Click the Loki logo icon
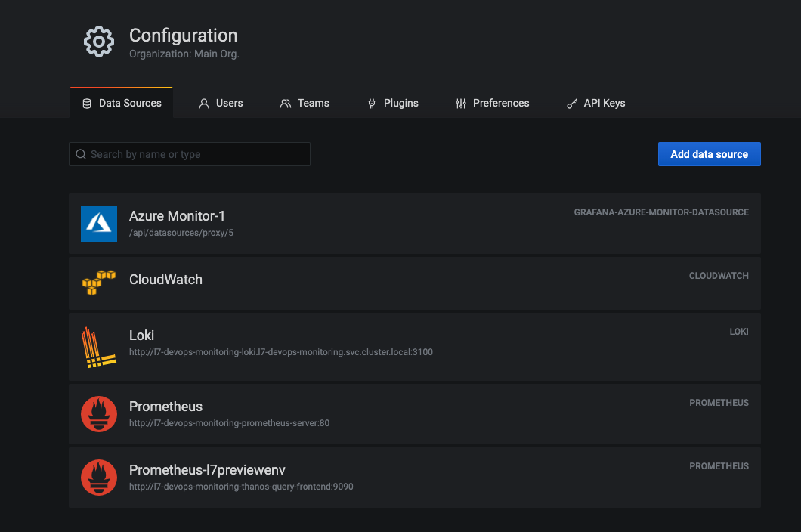 click(x=98, y=348)
